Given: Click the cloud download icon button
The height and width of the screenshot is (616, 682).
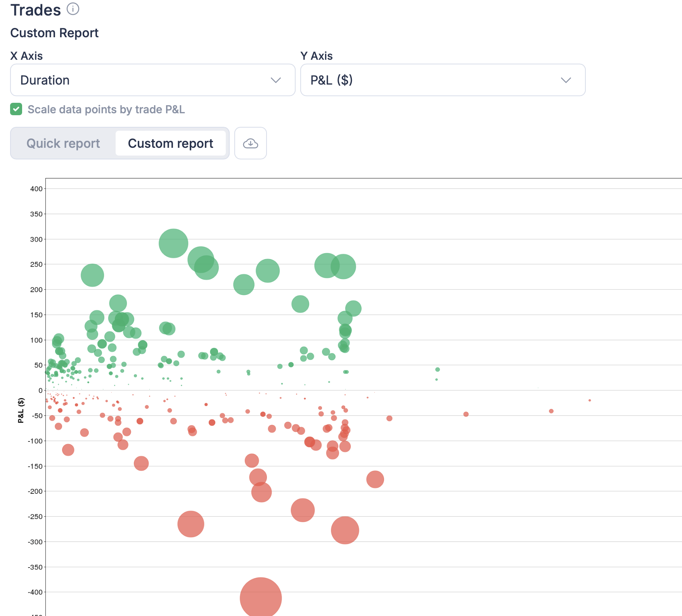Looking at the screenshot, I should pos(251,143).
